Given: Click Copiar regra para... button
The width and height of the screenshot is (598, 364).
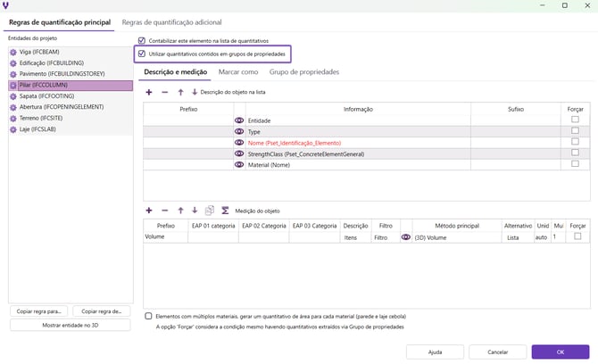Looking at the screenshot, I should click(39, 311).
